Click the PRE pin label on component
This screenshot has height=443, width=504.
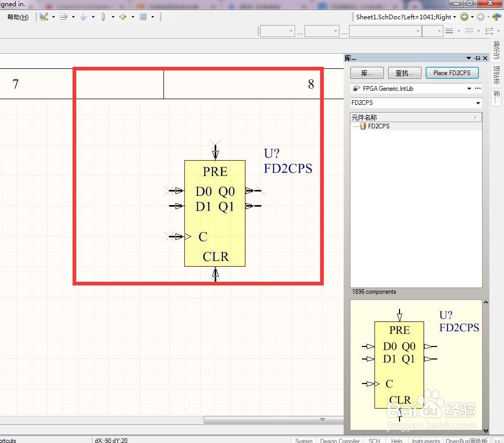pyautogui.click(x=215, y=172)
